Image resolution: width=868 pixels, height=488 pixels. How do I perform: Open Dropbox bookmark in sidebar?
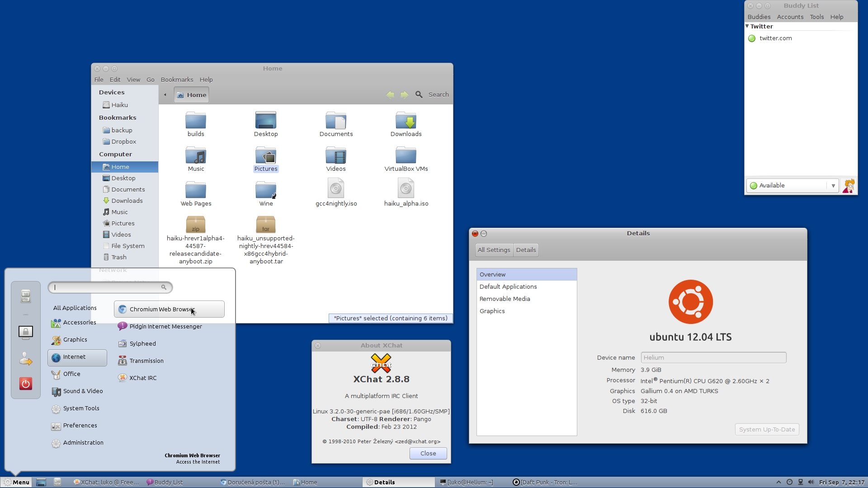tap(125, 141)
